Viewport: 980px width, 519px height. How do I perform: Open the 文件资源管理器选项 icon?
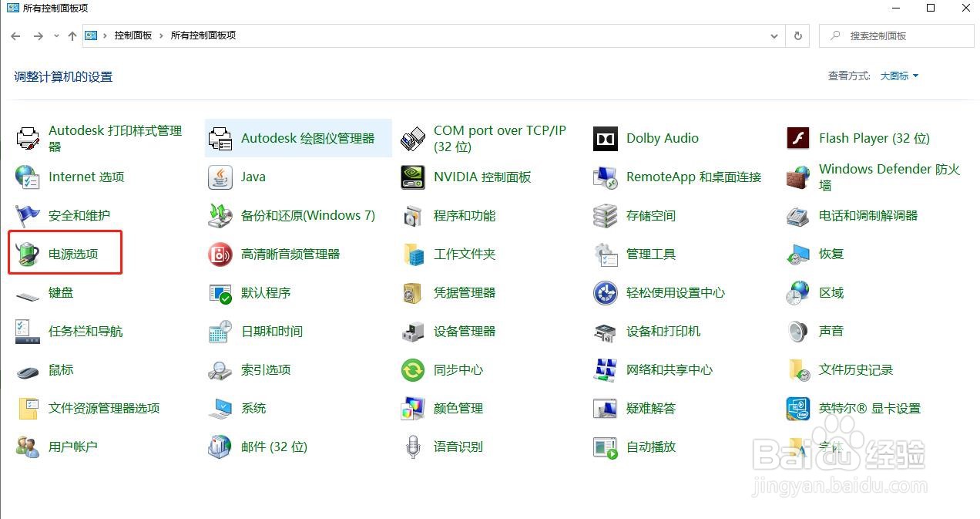pos(28,409)
